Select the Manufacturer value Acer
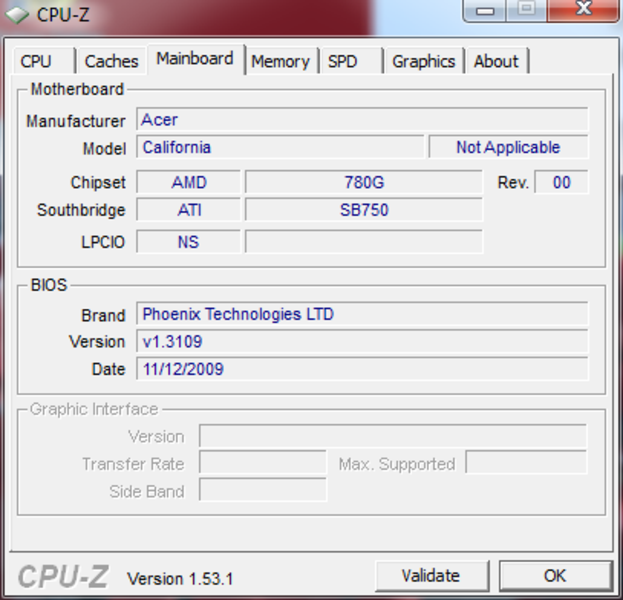The height and width of the screenshot is (600, 623). click(362, 119)
